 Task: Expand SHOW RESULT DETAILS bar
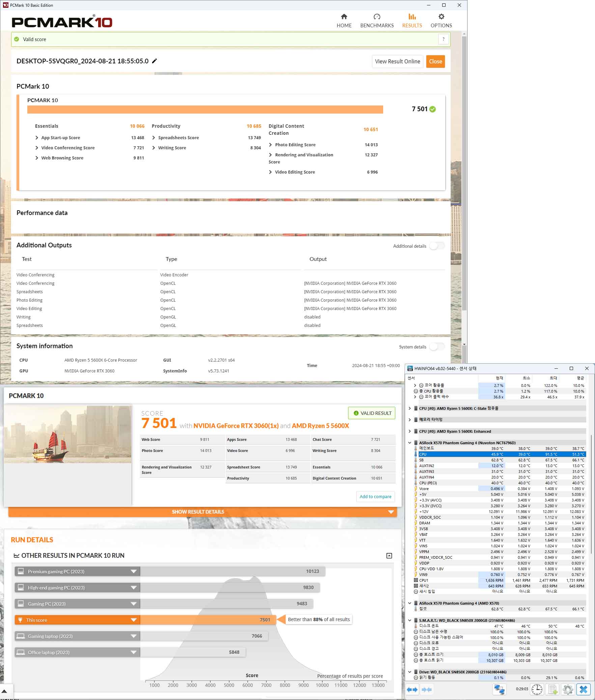(203, 512)
